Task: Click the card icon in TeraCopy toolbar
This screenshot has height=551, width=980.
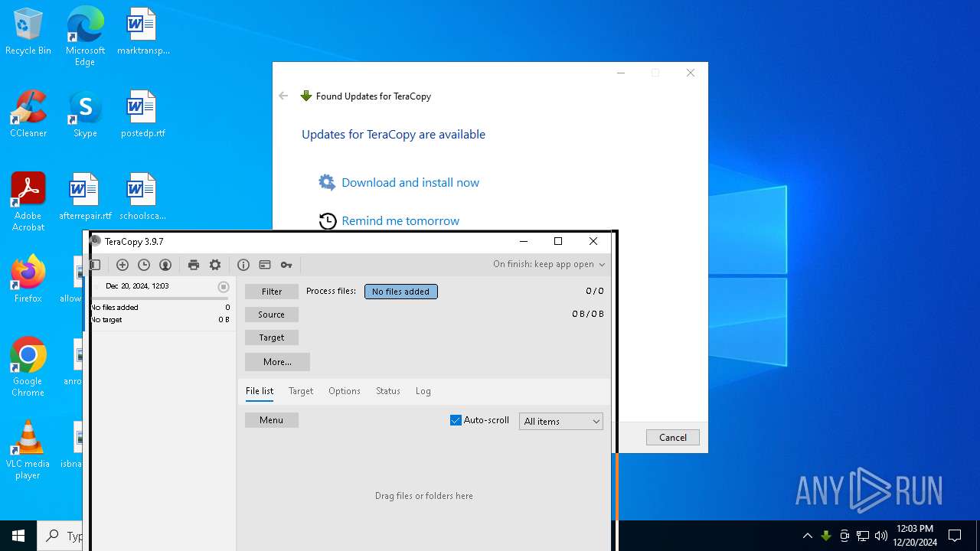Action: 265,265
